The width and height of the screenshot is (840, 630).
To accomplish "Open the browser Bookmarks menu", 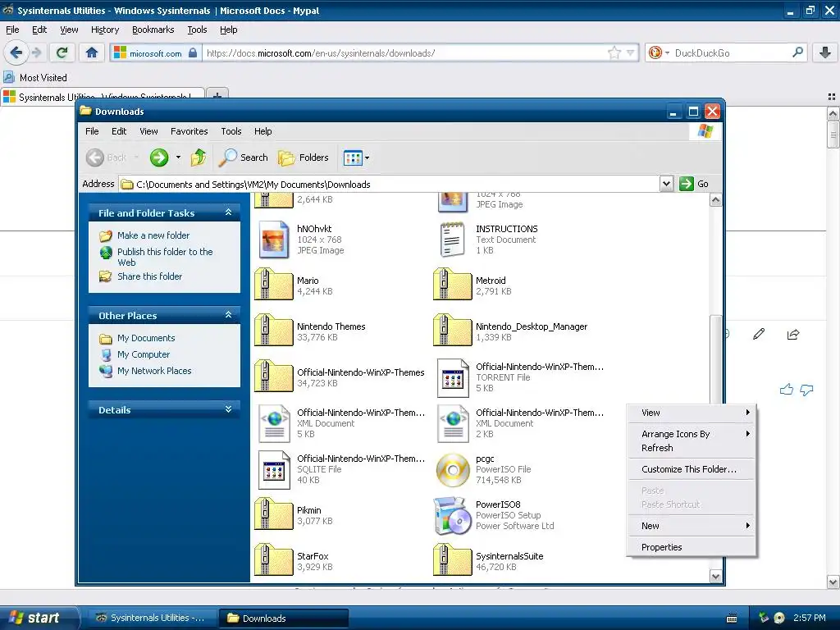I will [x=153, y=30].
